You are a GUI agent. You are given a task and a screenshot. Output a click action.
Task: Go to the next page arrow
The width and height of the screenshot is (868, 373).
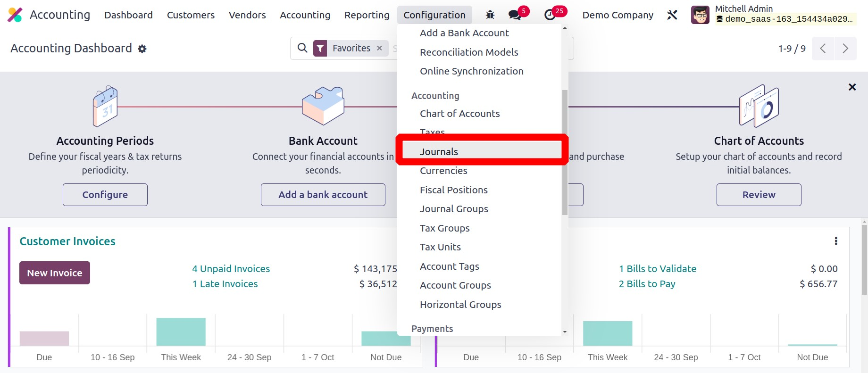click(845, 49)
